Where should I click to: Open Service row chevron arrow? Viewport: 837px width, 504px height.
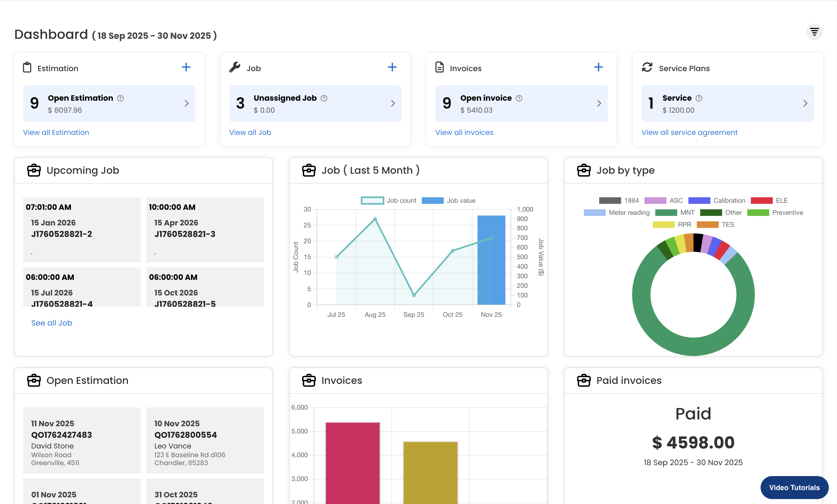click(x=805, y=103)
